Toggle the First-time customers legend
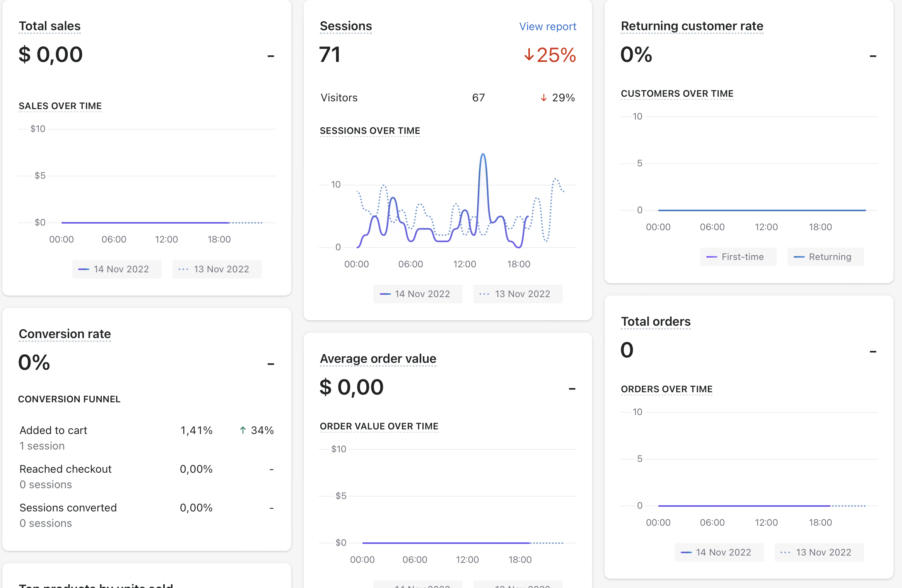 (x=738, y=257)
